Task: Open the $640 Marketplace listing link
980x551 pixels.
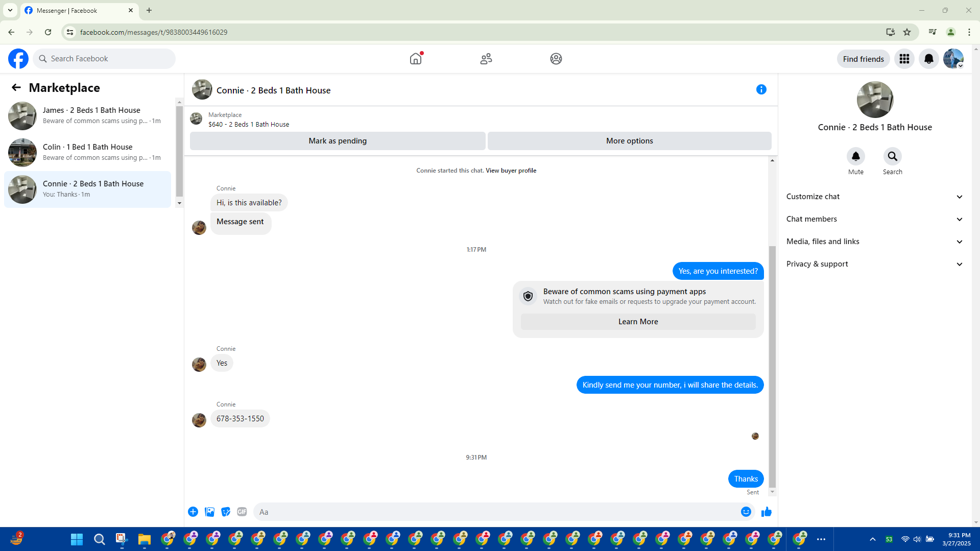Action: pos(249,125)
